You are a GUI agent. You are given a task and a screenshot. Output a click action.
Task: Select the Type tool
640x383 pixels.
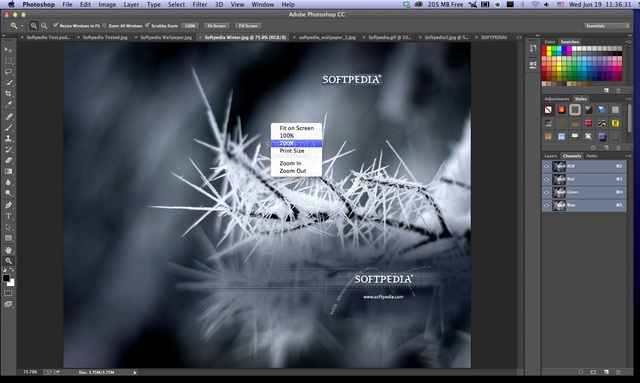8,216
